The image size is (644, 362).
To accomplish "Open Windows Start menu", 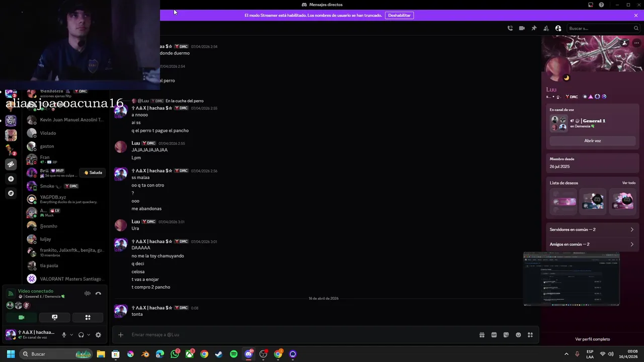I will tap(11, 354).
